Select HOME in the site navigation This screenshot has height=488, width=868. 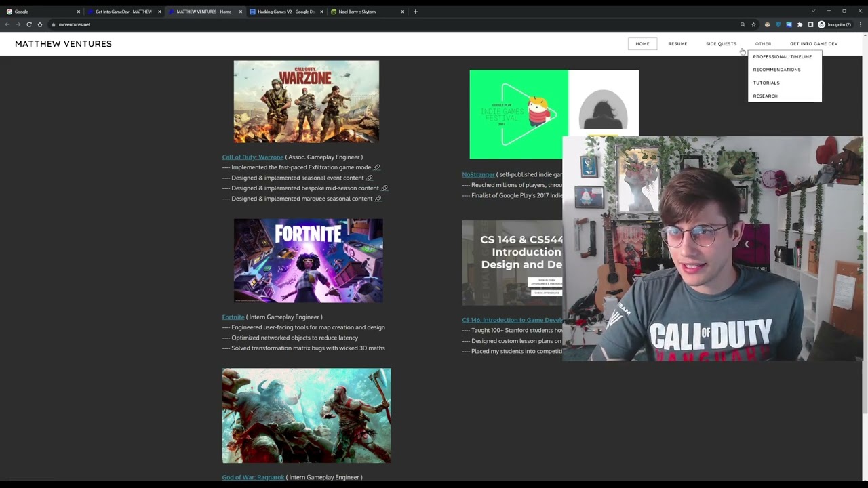tap(642, 43)
